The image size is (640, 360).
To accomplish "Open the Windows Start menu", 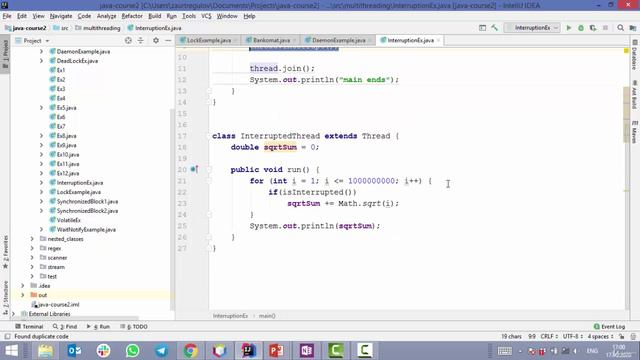I will pos(11,351).
